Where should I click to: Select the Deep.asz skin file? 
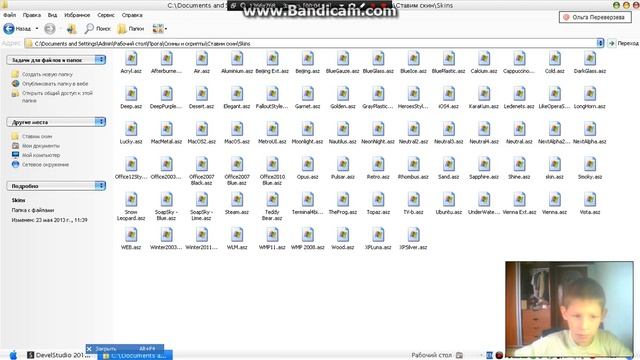point(131,98)
